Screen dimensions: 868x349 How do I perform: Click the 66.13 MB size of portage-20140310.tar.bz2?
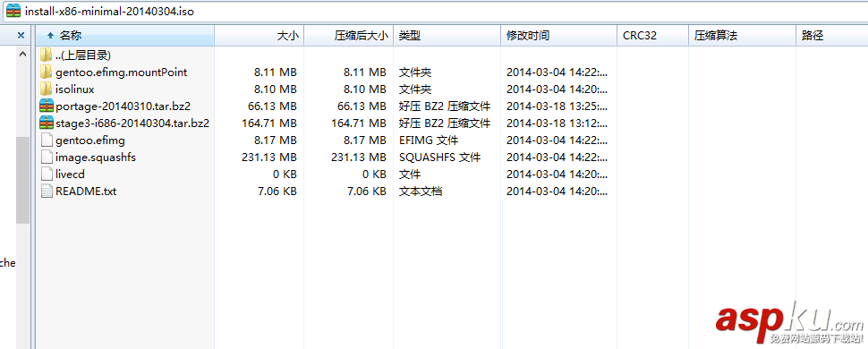tap(272, 106)
